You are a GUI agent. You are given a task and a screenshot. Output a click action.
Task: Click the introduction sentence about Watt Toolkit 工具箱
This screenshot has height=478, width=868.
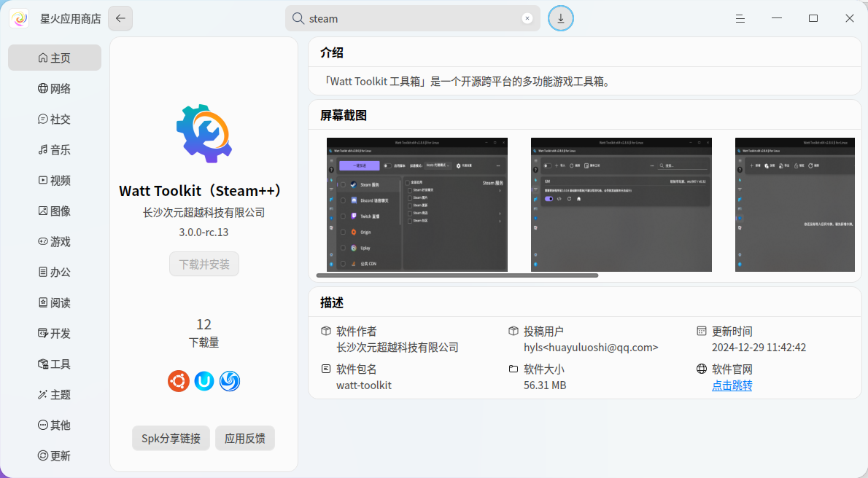[x=467, y=82]
